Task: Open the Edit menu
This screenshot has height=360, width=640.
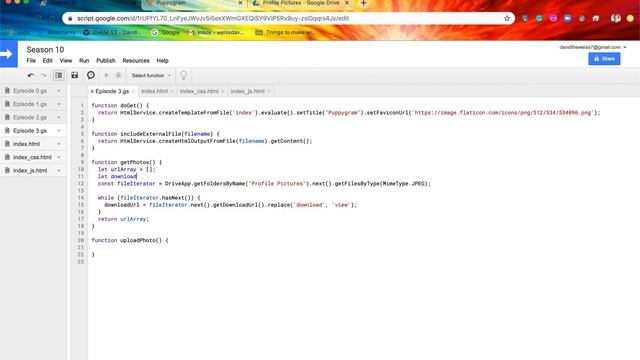Action: (x=47, y=60)
